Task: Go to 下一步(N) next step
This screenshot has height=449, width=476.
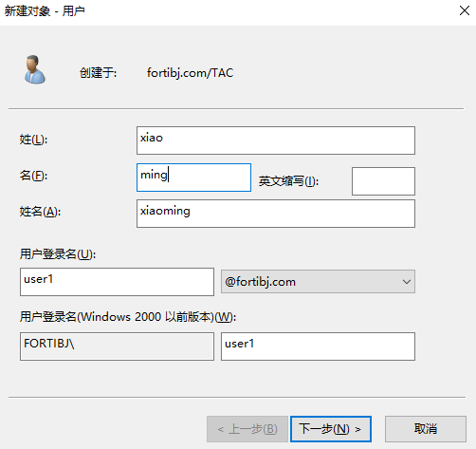Action: pos(331,429)
